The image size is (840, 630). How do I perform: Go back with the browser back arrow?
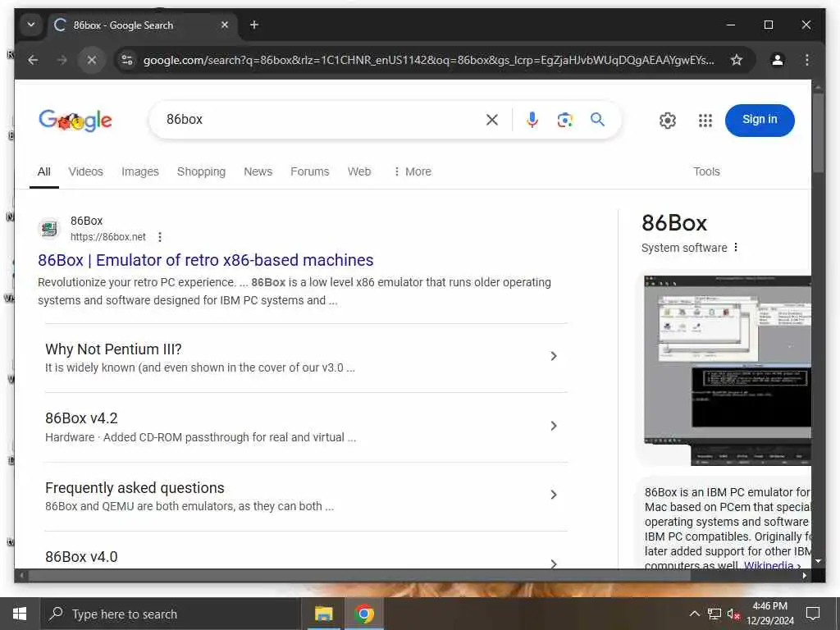coord(33,60)
